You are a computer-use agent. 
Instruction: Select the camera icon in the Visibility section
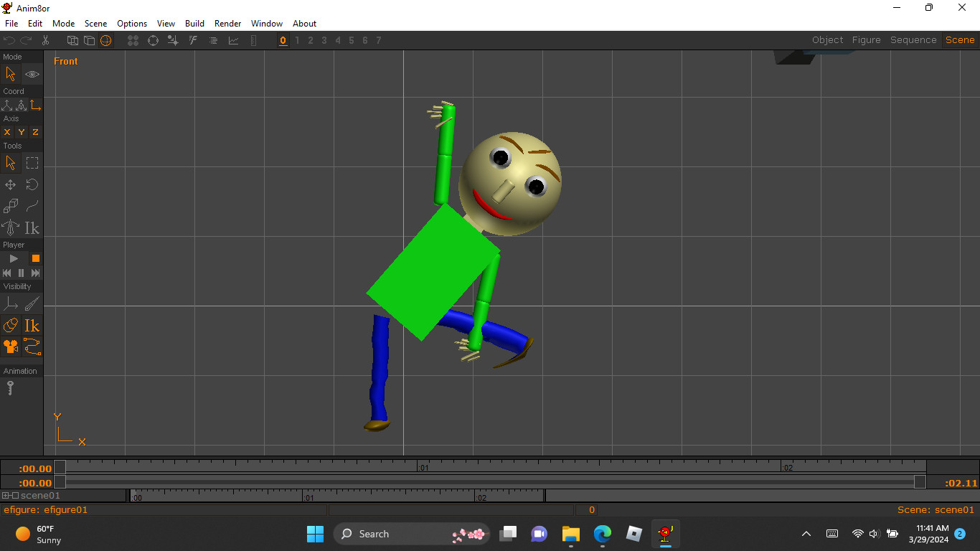click(11, 347)
